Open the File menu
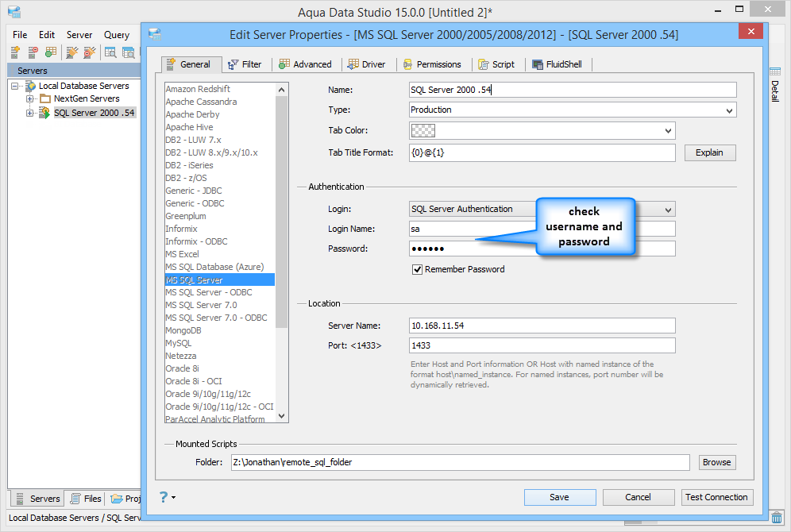The height and width of the screenshot is (532, 791). point(20,35)
